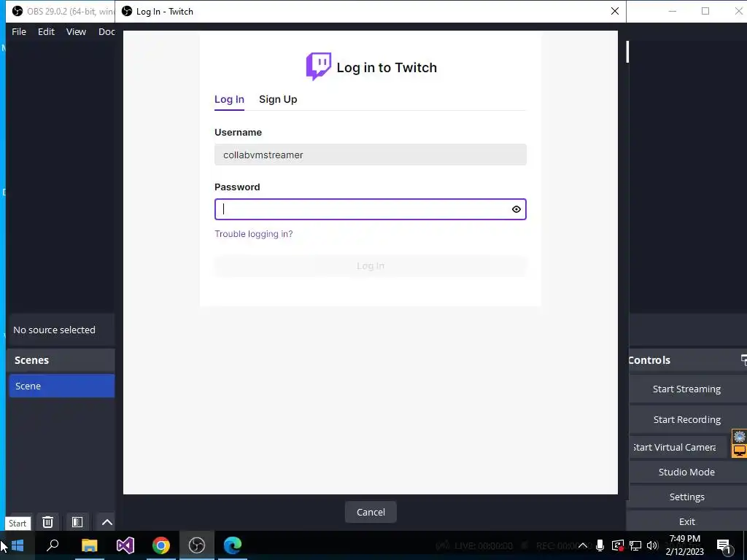This screenshot has width=747, height=560.
Task: Open the File menu in OBS
Action: 19,31
